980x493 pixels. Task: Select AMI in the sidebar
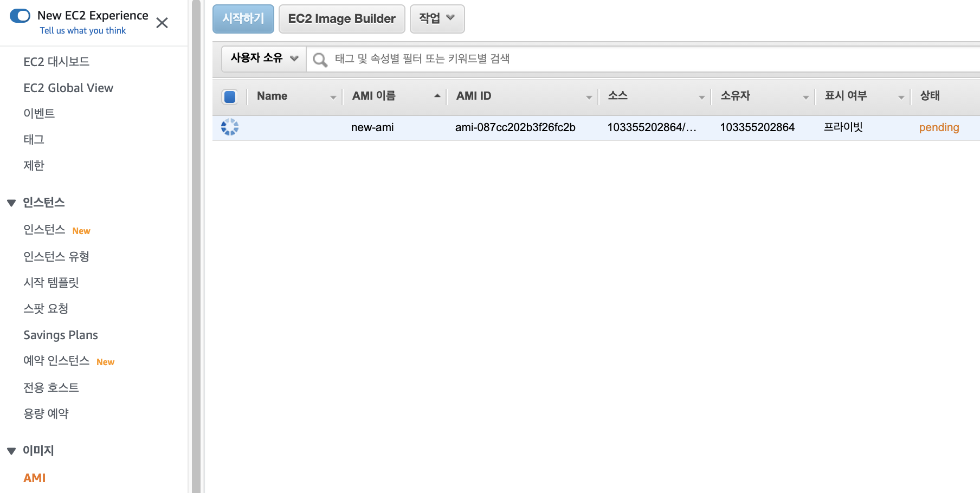click(35, 478)
